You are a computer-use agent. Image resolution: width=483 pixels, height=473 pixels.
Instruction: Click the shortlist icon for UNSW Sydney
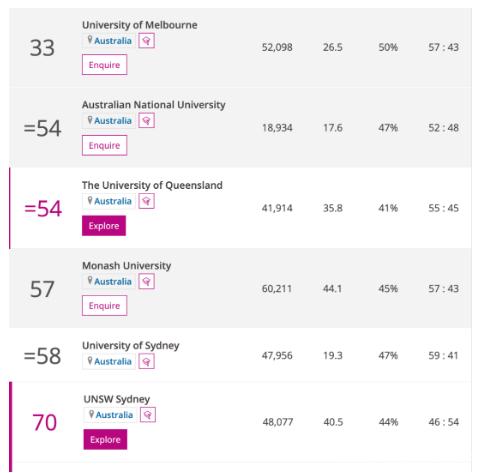[148, 415]
